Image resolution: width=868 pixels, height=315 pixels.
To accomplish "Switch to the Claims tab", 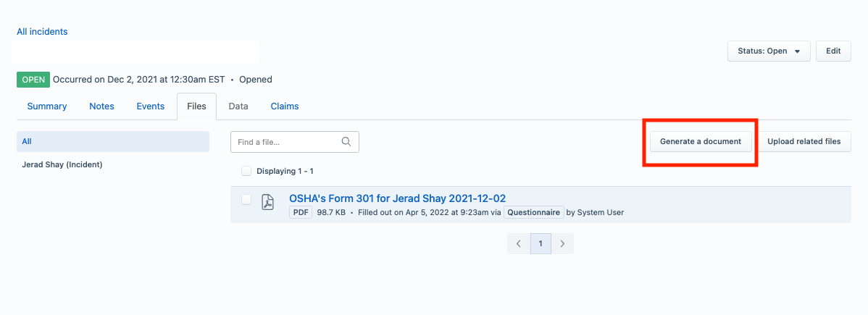I will tap(285, 106).
